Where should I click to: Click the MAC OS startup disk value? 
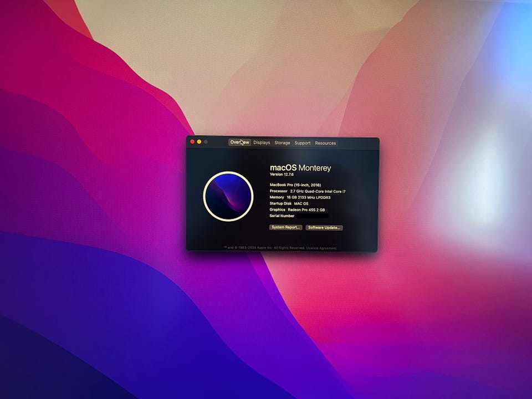(301, 203)
